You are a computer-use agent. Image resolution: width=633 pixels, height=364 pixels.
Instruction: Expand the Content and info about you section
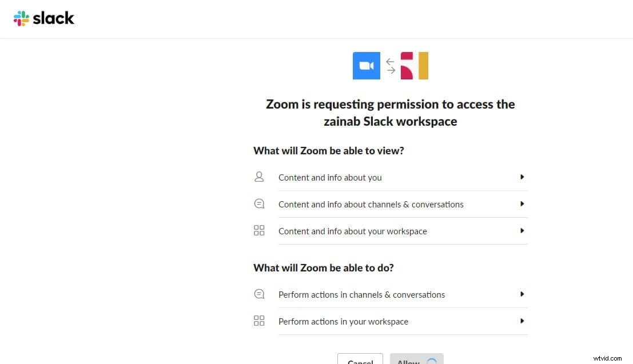point(521,177)
